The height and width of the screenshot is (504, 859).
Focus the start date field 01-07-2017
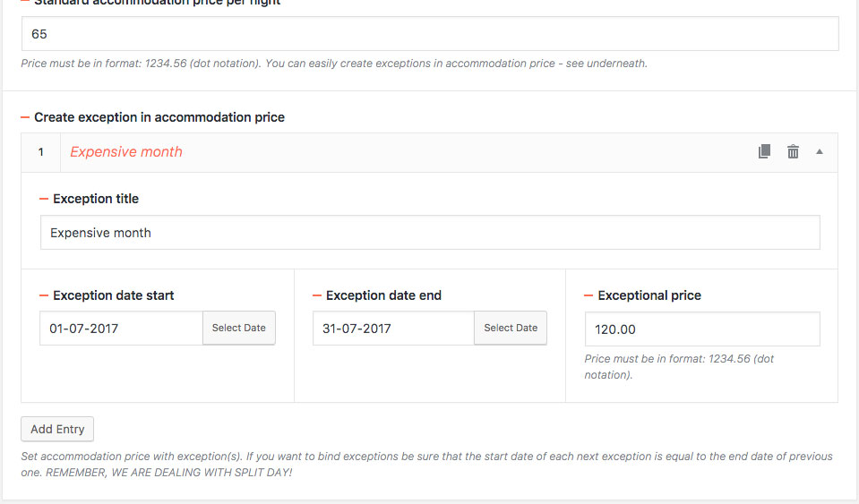(121, 329)
